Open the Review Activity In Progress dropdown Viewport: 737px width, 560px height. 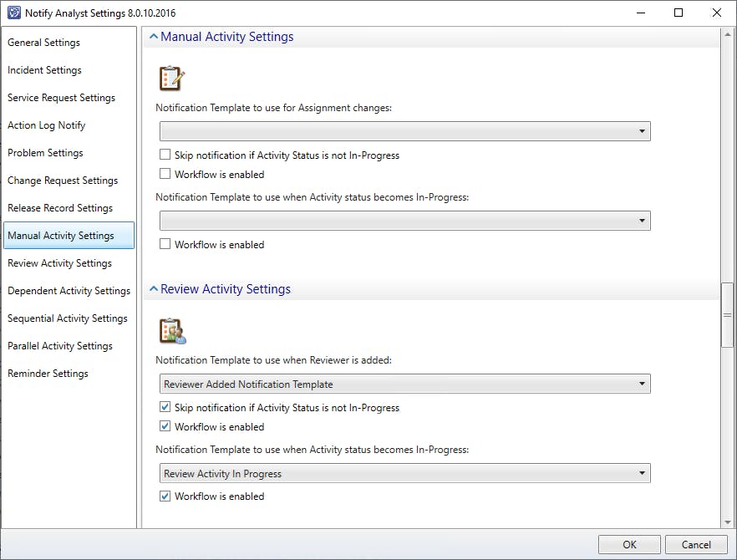[404, 474]
